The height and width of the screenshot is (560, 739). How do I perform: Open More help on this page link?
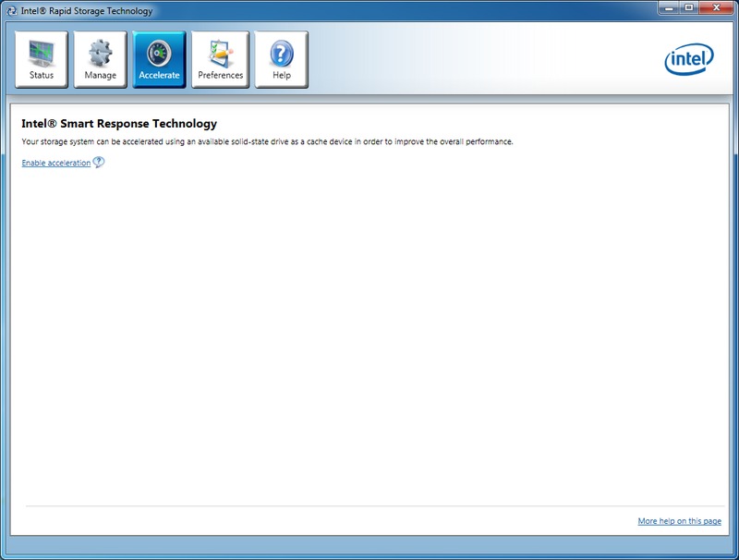point(679,521)
